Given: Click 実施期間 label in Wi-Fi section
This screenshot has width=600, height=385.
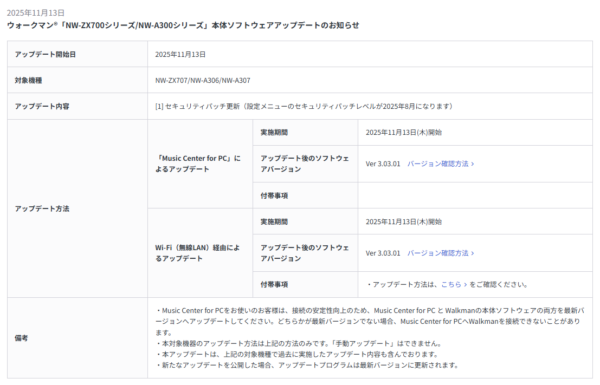Looking at the screenshot, I should coord(274,222).
